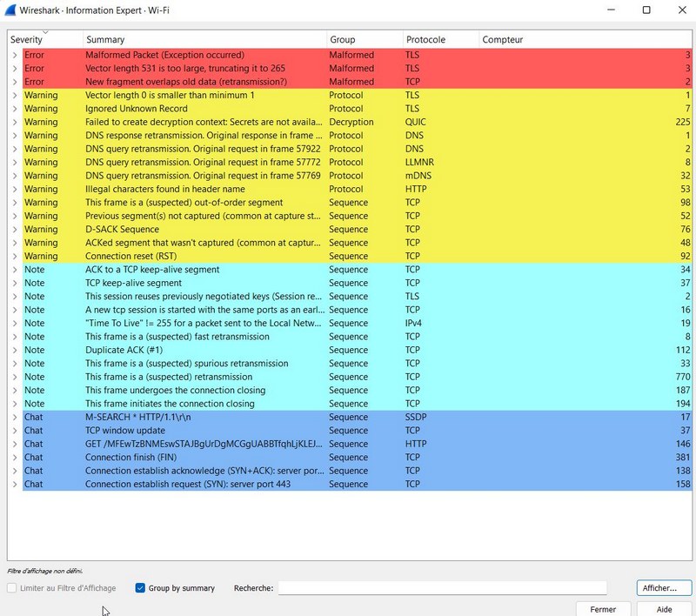
Task: Expand the Malformed Packet error row
Action: [x=14, y=55]
